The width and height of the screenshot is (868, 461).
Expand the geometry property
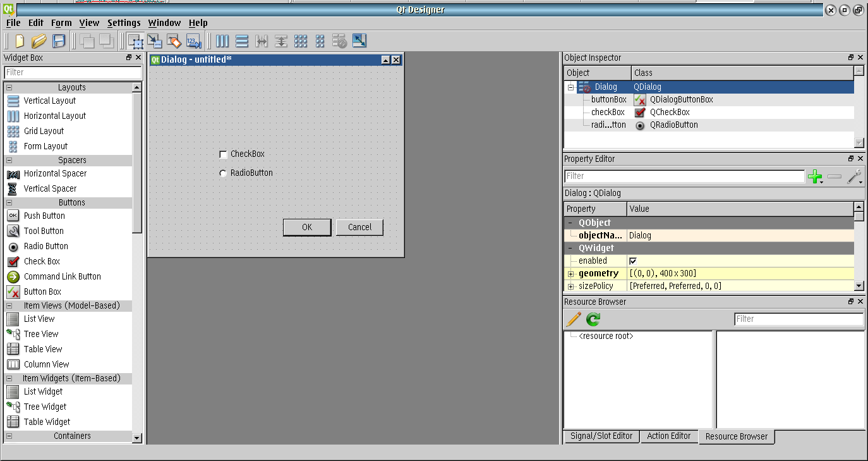click(571, 274)
